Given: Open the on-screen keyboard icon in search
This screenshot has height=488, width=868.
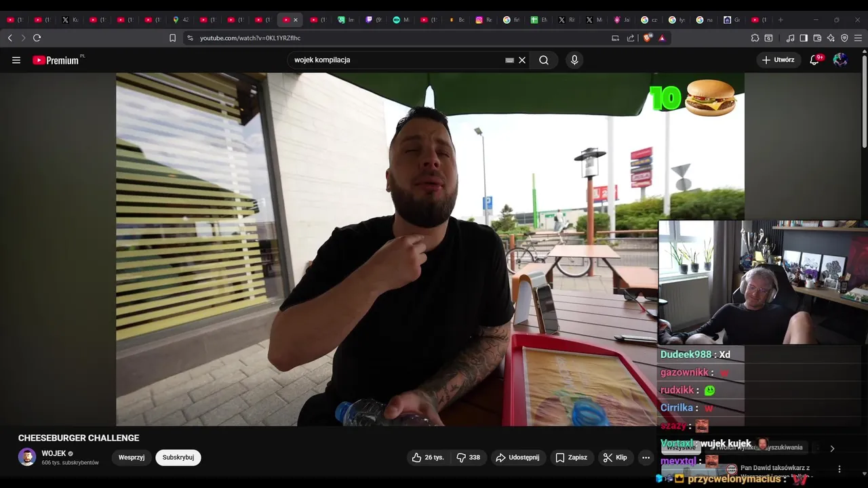Looking at the screenshot, I should point(510,60).
